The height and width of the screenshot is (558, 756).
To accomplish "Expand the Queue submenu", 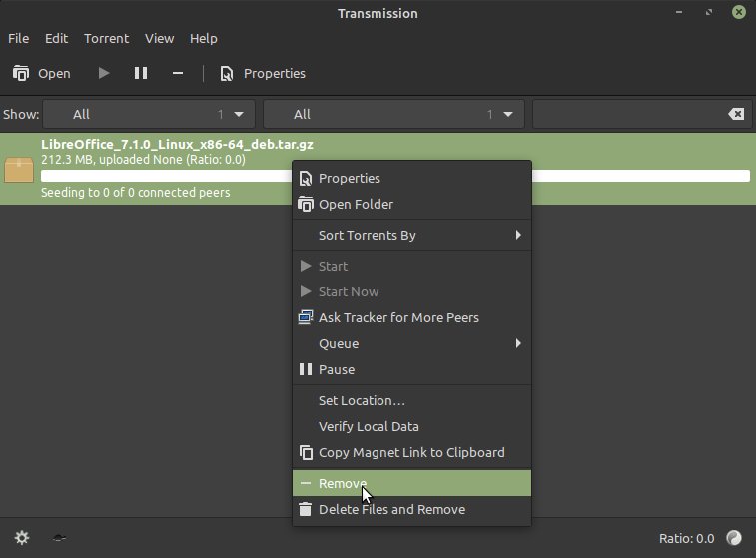I will click(x=411, y=344).
